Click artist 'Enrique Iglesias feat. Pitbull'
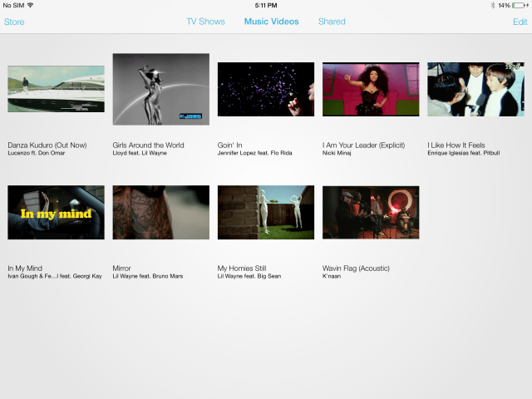This screenshot has height=399, width=532. tap(464, 153)
